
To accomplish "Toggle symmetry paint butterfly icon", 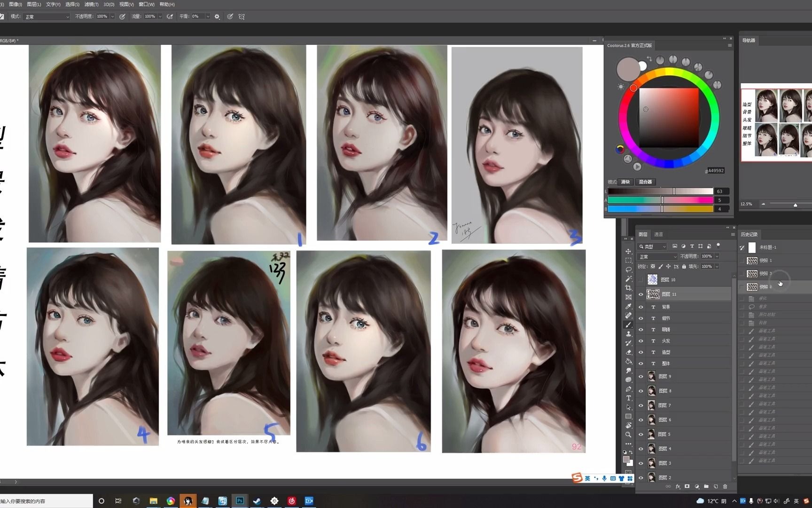I will (x=242, y=16).
